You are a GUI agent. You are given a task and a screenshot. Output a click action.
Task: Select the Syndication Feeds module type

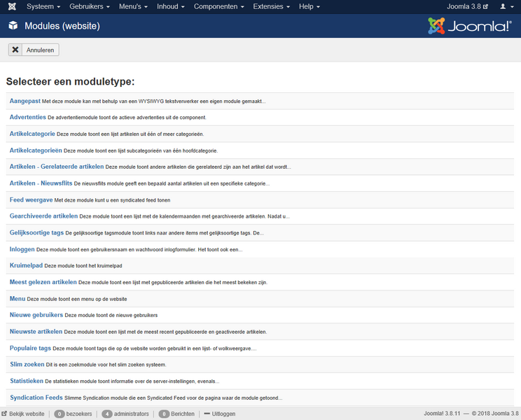[36, 398]
